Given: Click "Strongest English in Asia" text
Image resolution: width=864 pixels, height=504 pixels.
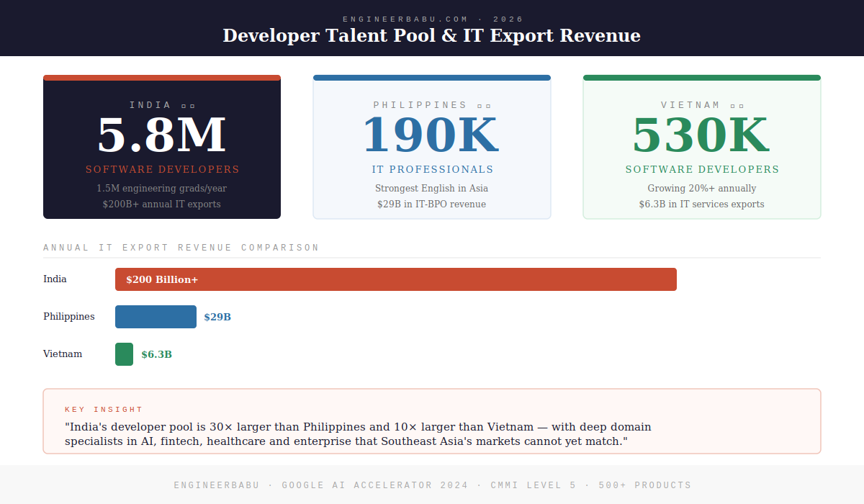Looking at the screenshot, I should pos(432,189).
